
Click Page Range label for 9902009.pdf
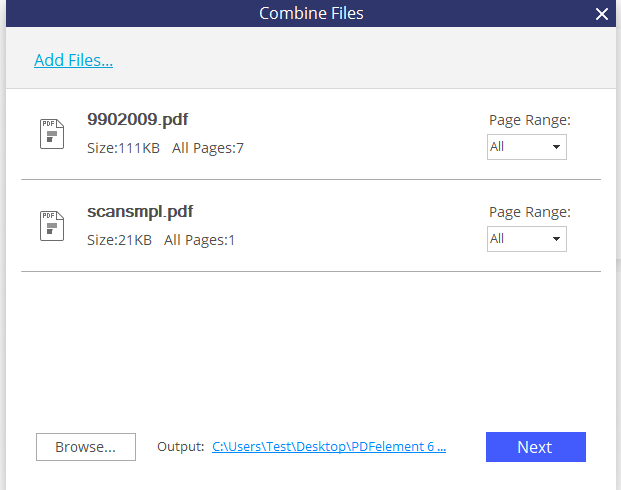(530, 120)
